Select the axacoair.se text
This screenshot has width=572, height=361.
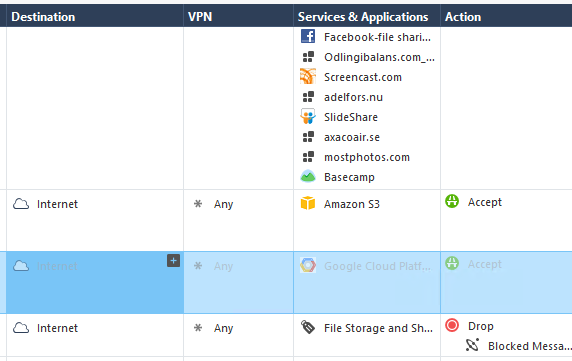coord(352,137)
